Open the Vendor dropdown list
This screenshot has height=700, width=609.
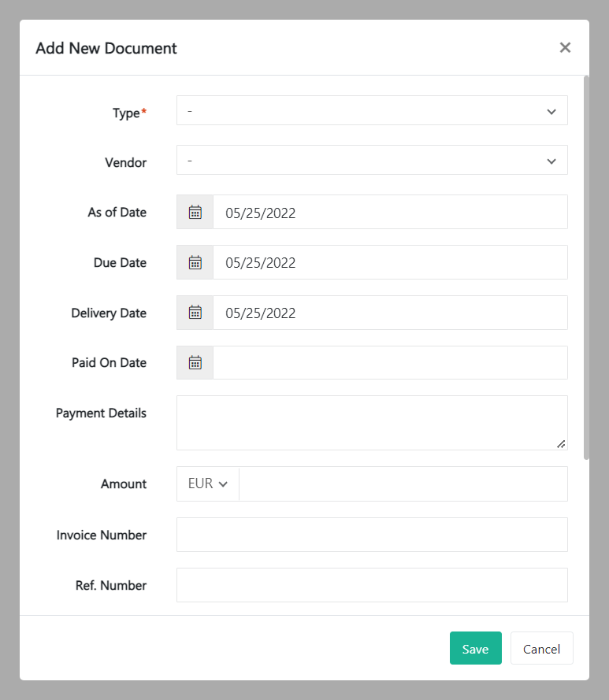372,161
